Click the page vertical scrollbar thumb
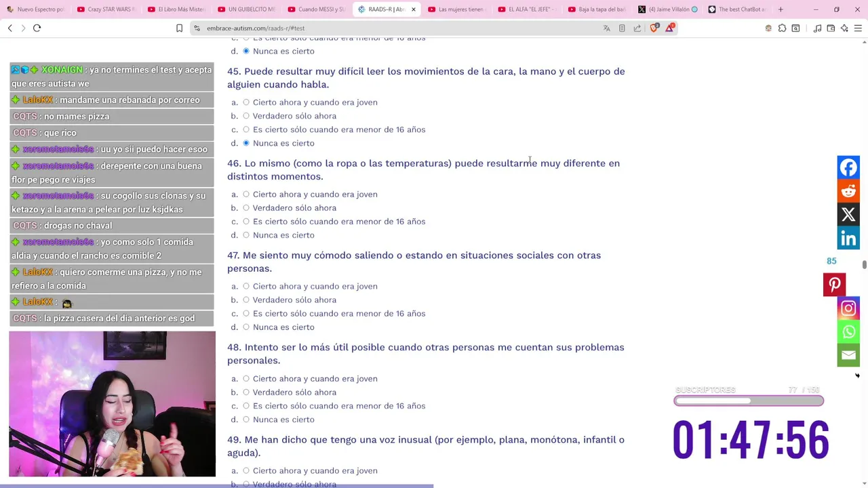 [864, 264]
